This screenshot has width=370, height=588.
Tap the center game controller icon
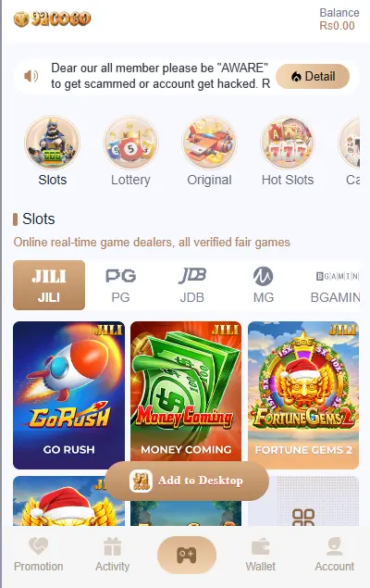click(x=187, y=555)
